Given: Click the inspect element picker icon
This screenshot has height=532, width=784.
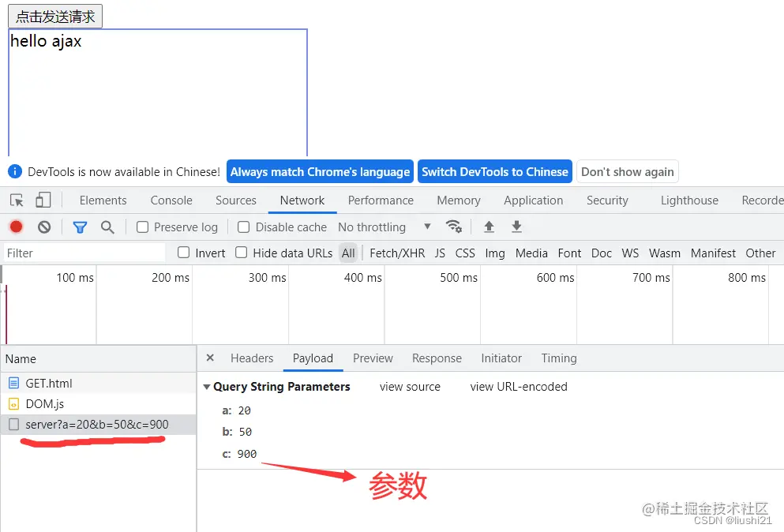Looking at the screenshot, I should (x=17, y=200).
